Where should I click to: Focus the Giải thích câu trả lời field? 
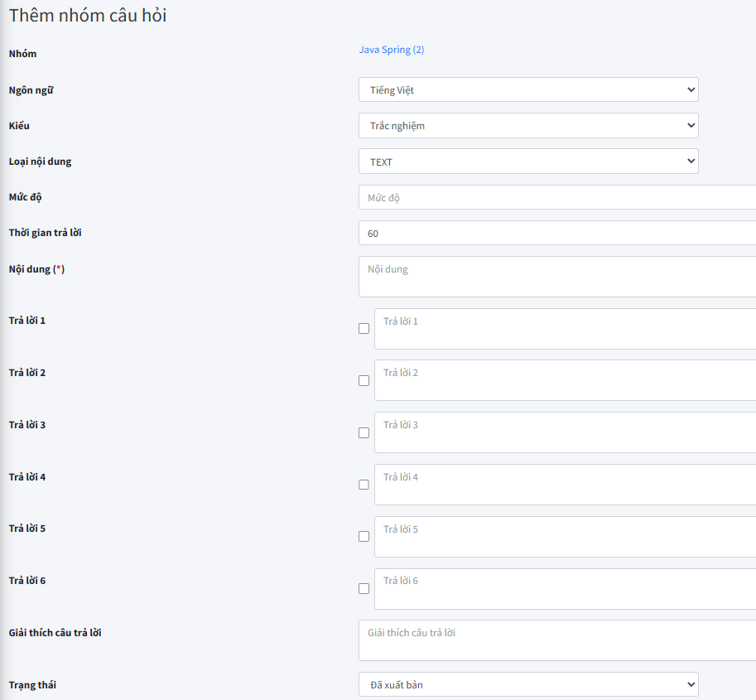(x=556, y=641)
